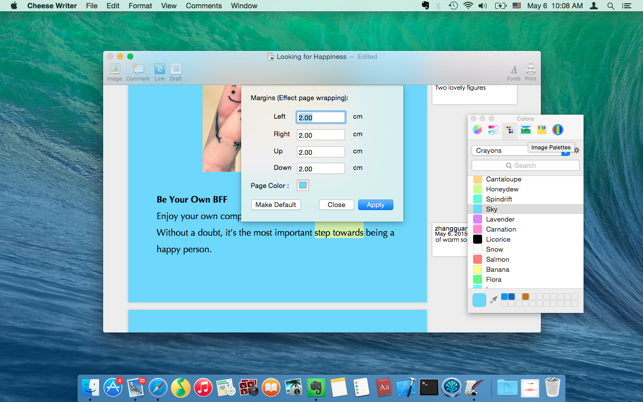Viewport: 643px width, 402px height.
Task: Click the Right margin field
Action: click(321, 135)
